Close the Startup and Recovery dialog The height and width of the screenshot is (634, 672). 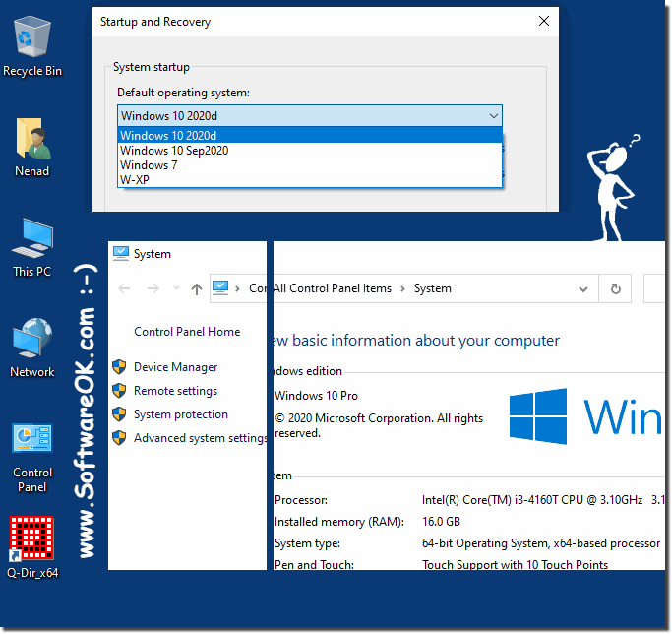(x=544, y=21)
